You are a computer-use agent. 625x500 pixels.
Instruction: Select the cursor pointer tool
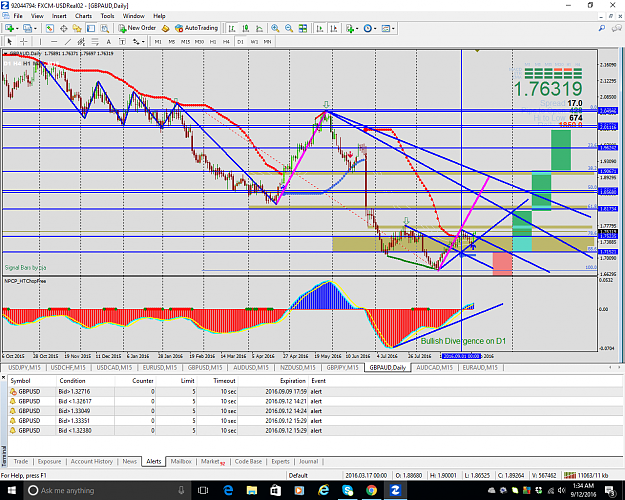point(10,41)
